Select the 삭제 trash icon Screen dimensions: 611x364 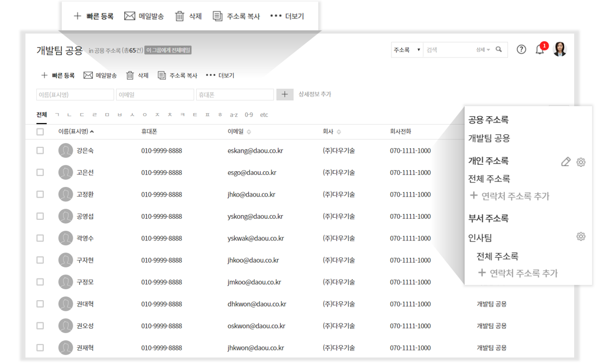130,75
